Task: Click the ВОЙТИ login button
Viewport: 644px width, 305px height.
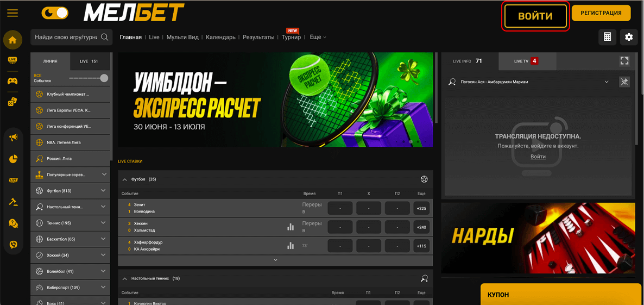Action: [x=535, y=16]
